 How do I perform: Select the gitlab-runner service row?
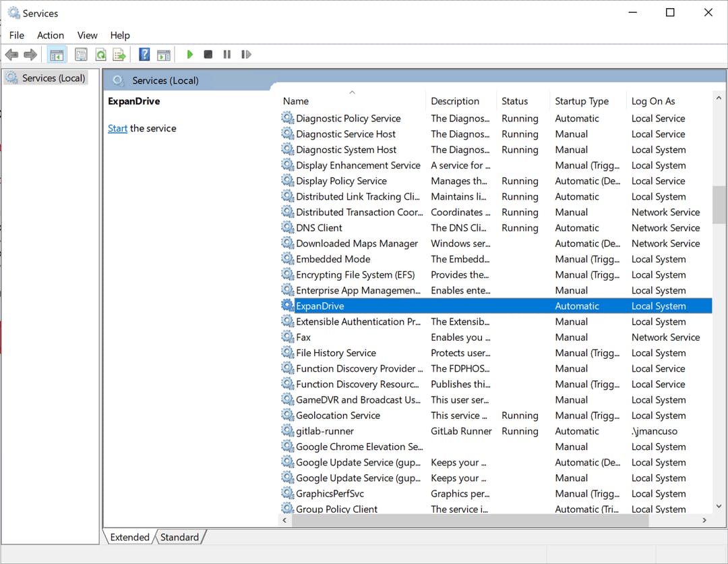pos(325,431)
